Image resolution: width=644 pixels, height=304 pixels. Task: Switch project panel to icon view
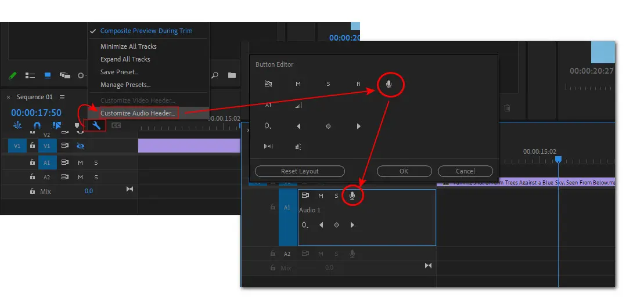[47, 75]
